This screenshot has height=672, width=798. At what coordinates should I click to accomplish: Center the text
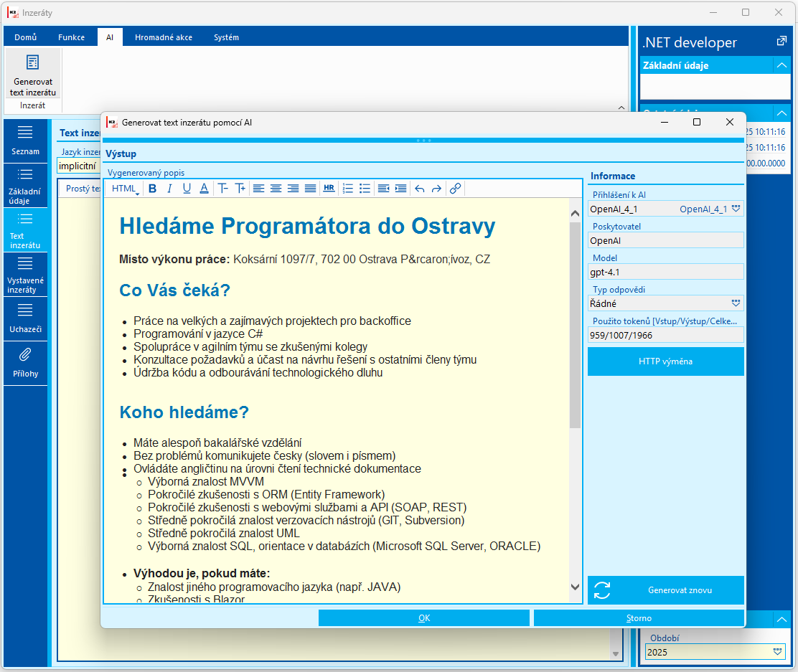click(x=276, y=189)
